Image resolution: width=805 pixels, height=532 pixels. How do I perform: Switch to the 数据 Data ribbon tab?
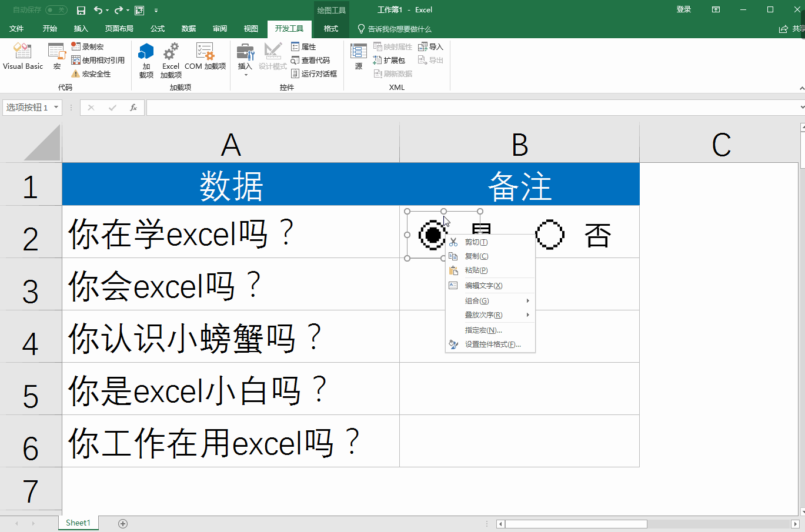(189, 29)
